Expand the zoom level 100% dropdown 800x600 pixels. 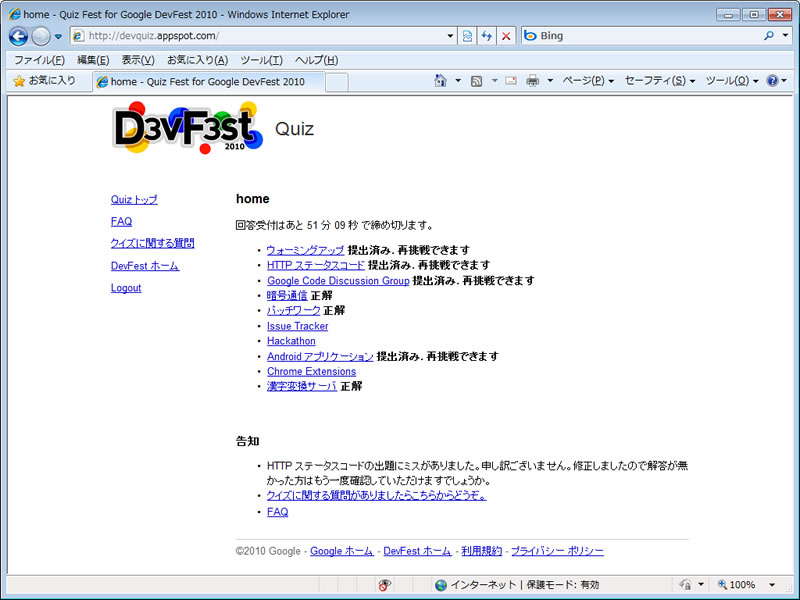[771, 585]
